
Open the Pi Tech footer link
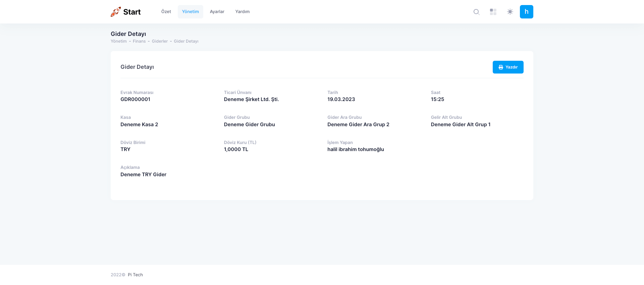[x=135, y=275]
